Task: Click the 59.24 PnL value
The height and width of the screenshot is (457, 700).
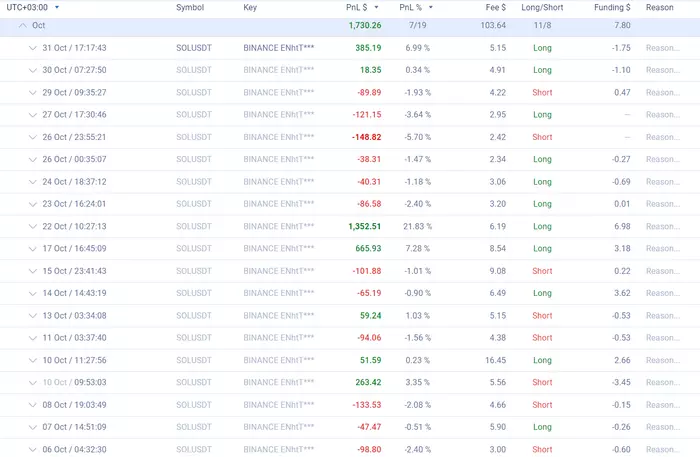Action: coord(371,316)
